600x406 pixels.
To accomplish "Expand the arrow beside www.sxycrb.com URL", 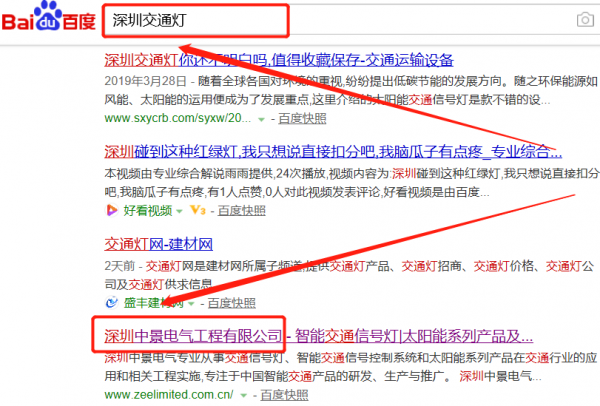I will coord(261,119).
